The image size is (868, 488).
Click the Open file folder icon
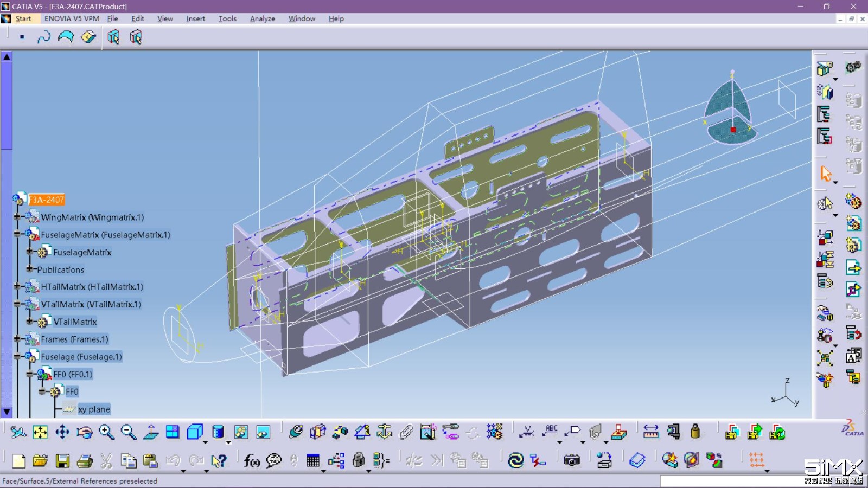tap(40, 461)
